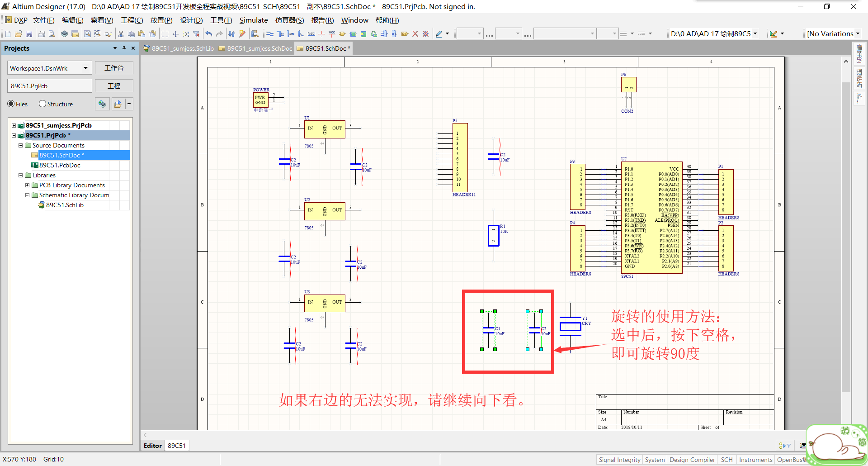This screenshot has width=868, height=466.
Task: Click the Copy icon in toolbar
Action: pos(131,34)
